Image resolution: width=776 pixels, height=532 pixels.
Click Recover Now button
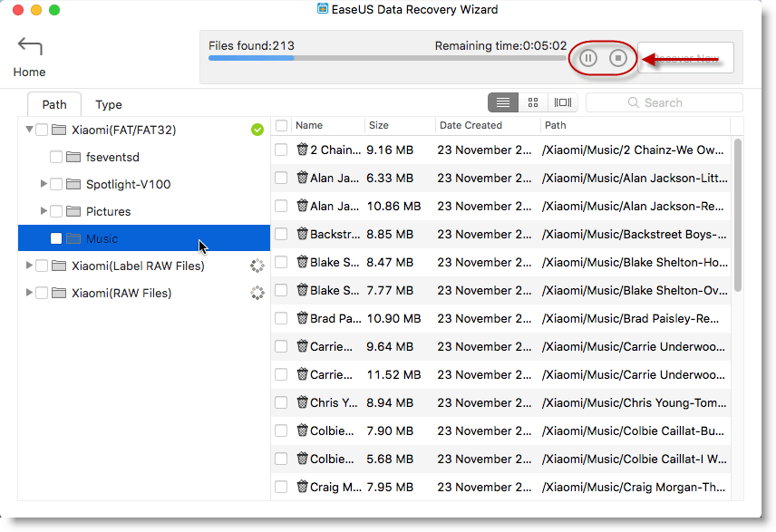click(686, 58)
